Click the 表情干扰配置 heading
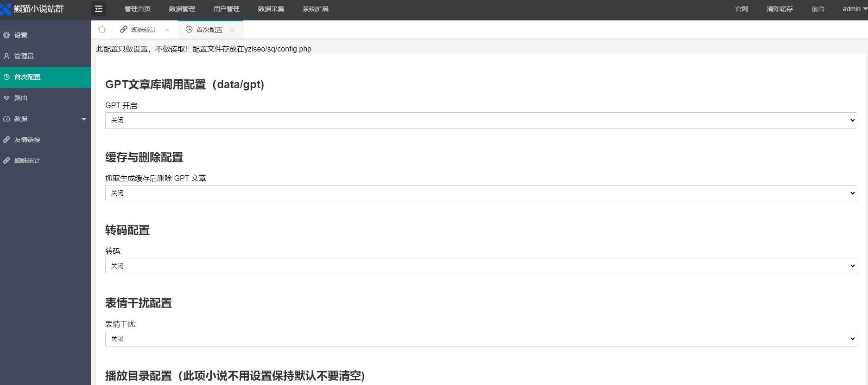The height and width of the screenshot is (385, 868). pyautogui.click(x=139, y=303)
